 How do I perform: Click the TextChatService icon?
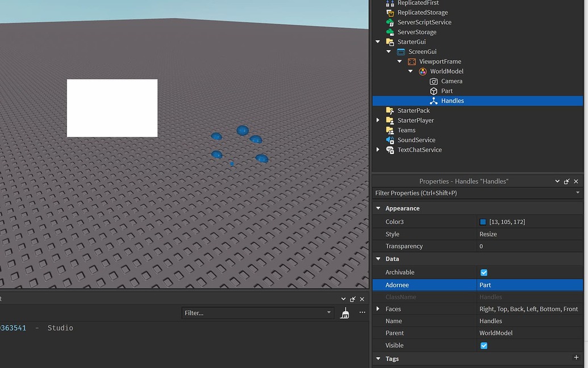coord(390,150)
